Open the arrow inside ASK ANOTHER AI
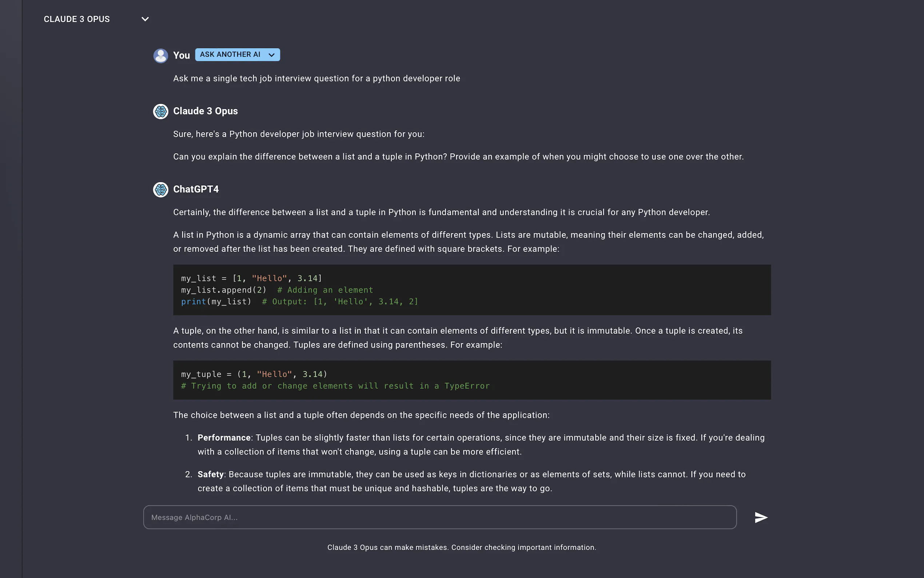The width and height of the screenshot is (924, 578). pos(272,55)
